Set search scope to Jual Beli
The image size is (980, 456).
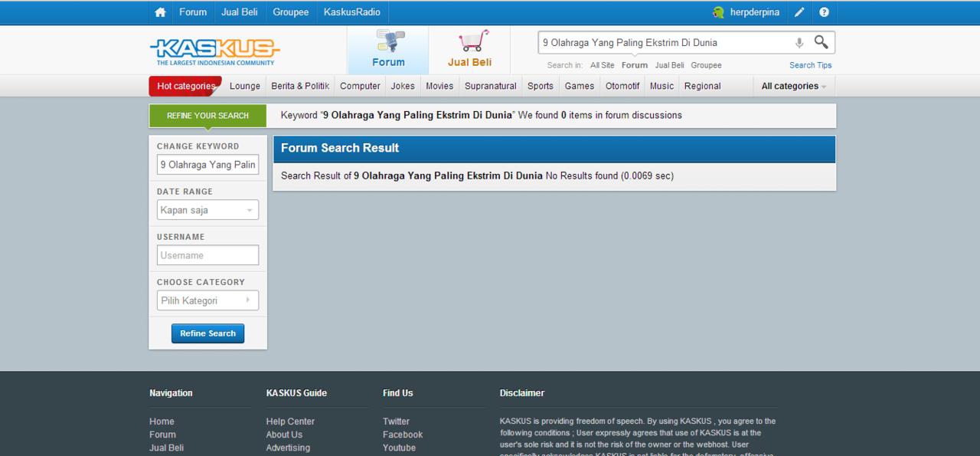coord(669,65)
